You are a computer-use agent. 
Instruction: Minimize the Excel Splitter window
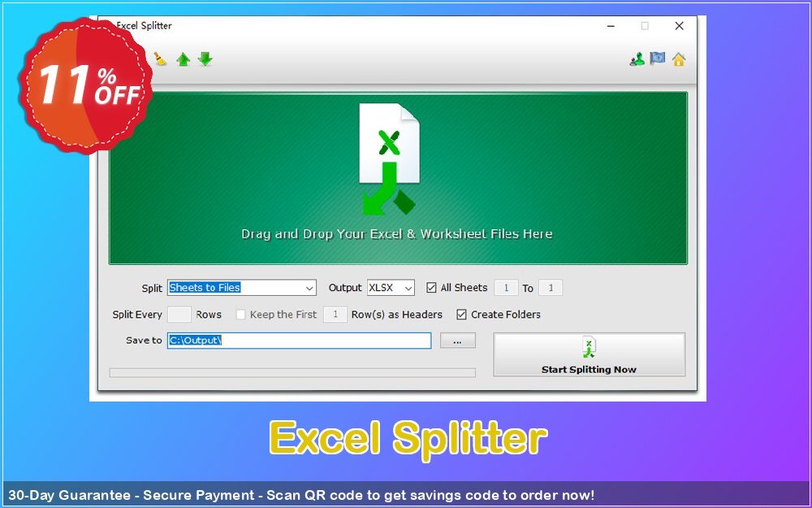(x=611, y=26)
